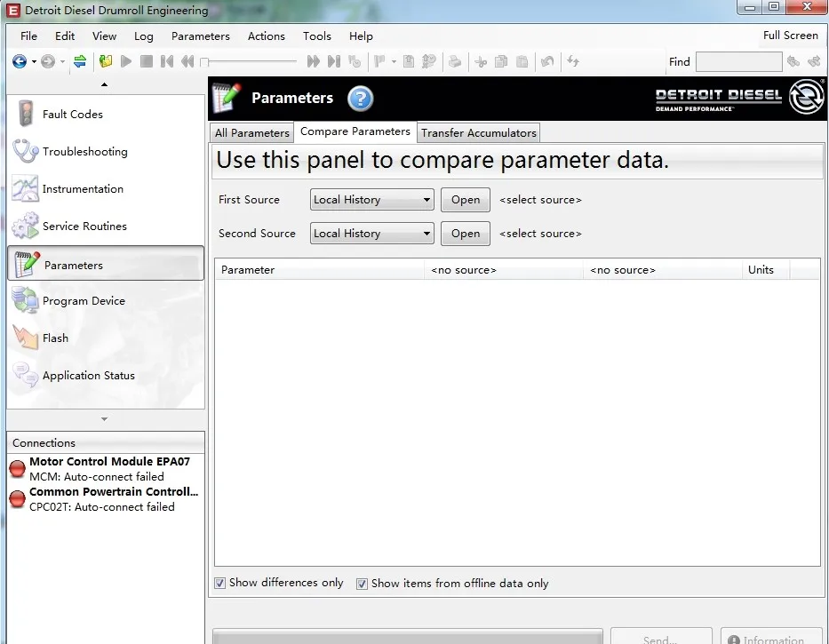Image resolution: width=829 pixels, height=644 pixels.
Task: Open Instrumentation in the sidebar
Action: [x=106, y=188]
